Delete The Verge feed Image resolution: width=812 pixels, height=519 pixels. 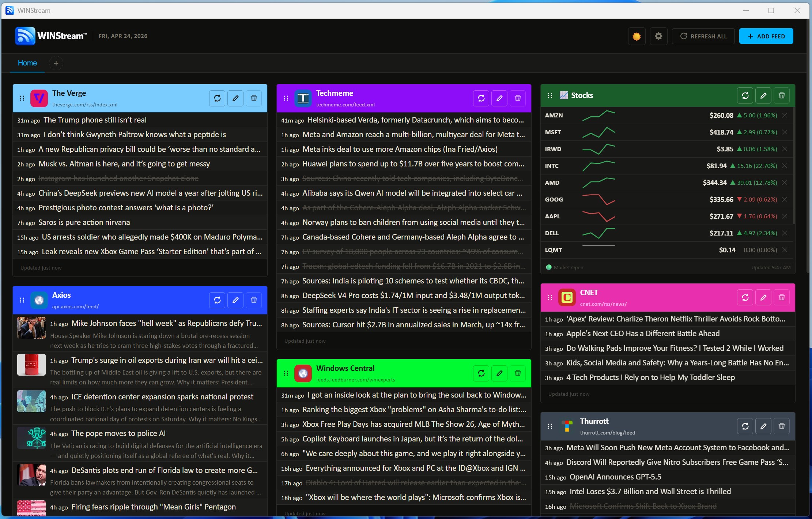tap(254, 98)
